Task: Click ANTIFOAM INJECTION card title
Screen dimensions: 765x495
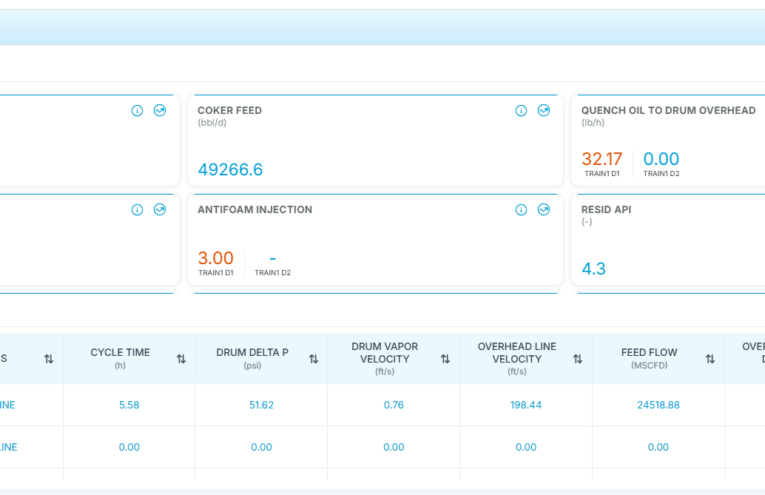Action: (x=255, y=210)
